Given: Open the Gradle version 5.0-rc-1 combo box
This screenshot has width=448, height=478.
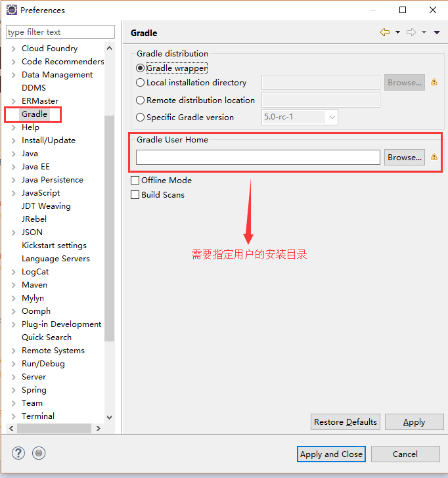Looking at the screenshot, I should [x=300, y=117].
